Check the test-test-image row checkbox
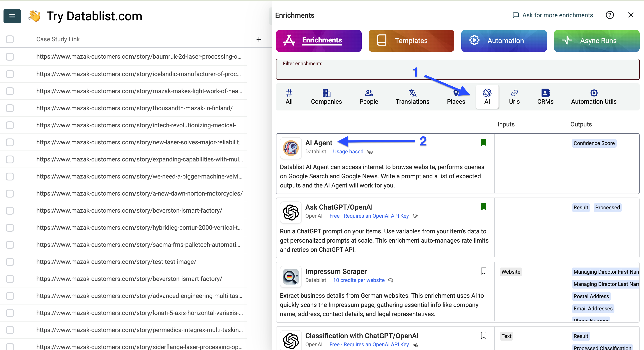This screenshot has height=350, width=644. pos(10,262)
